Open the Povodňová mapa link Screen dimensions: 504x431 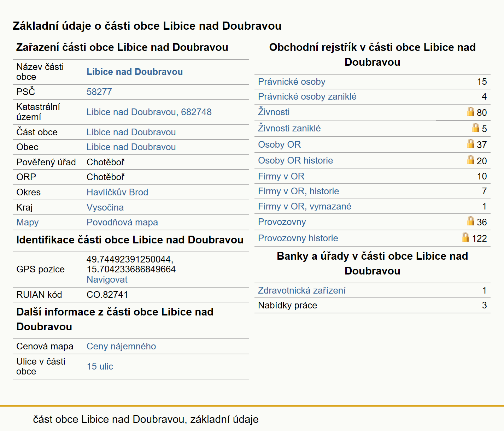(122, 222)
